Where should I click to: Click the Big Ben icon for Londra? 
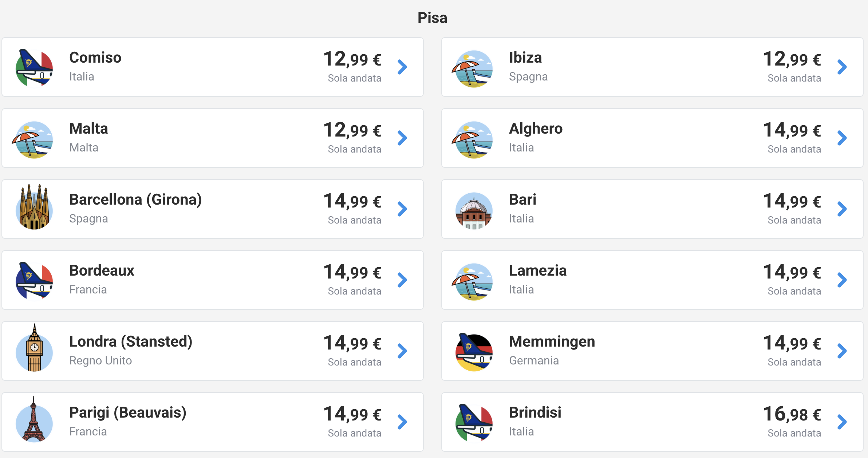[34, 348]
